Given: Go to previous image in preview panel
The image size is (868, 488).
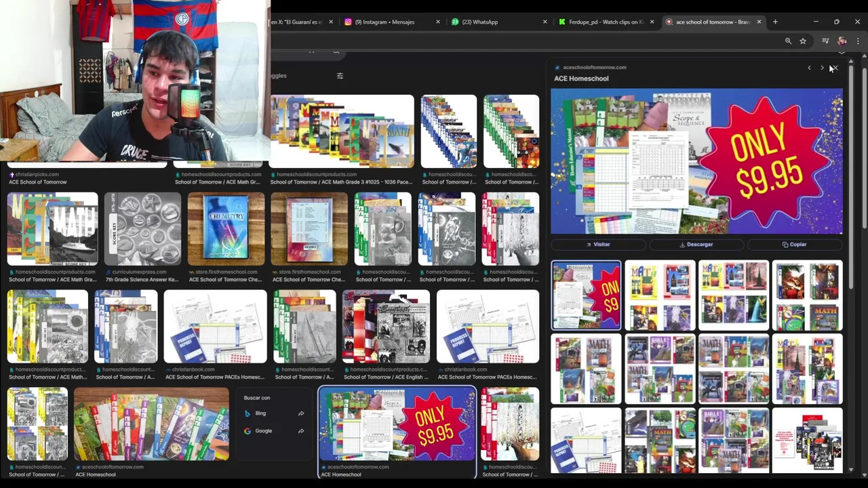Looking at the screenshot, I should [x=809, y=68].
